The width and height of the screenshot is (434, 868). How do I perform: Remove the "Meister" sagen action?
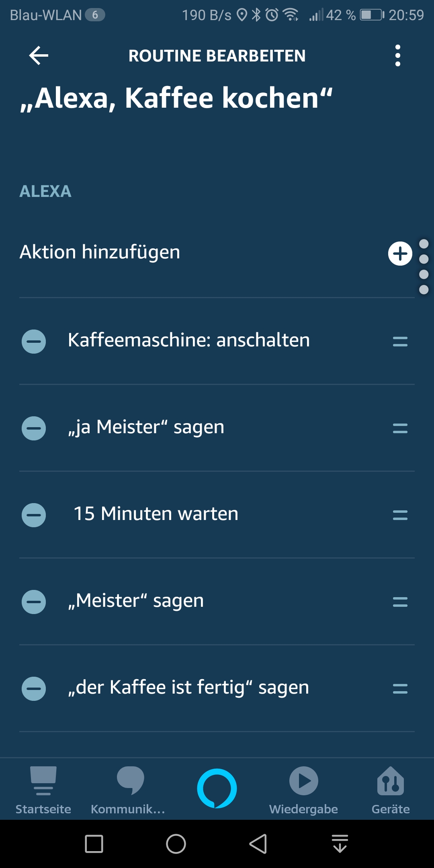pyautogui.click(x=34, y=602)
